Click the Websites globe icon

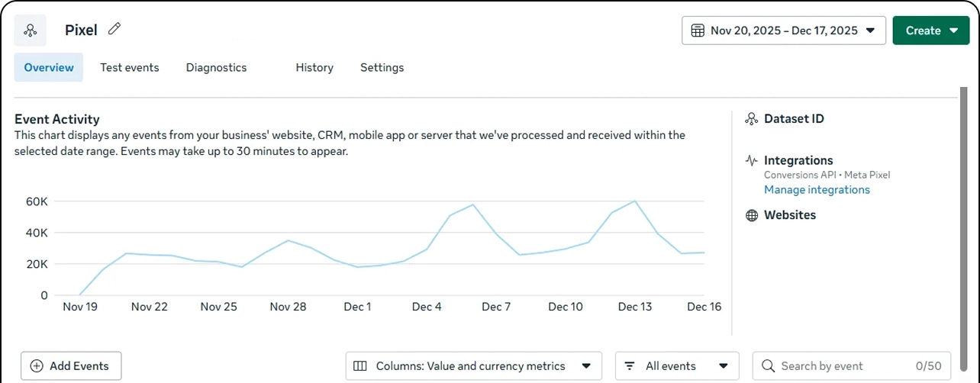click(x=752, y=215)
